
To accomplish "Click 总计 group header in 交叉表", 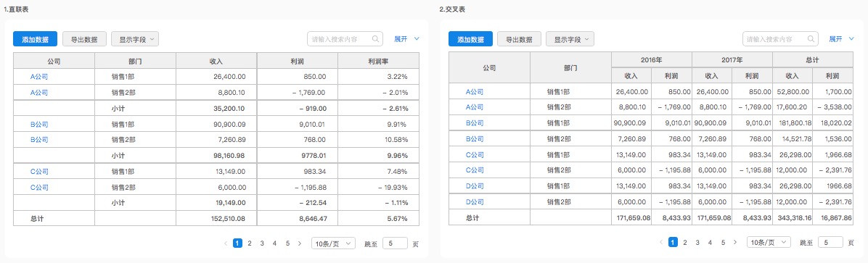I will (812, 59).
